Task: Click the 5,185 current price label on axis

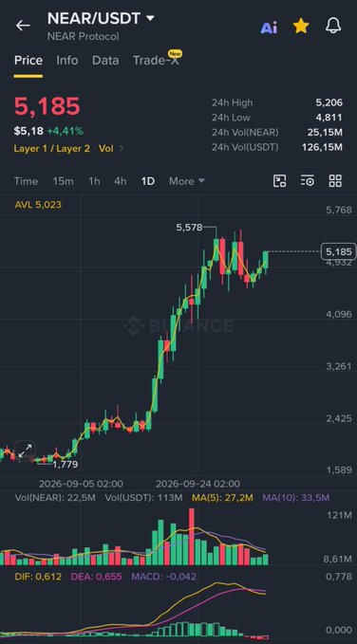Action: [339, 251]
